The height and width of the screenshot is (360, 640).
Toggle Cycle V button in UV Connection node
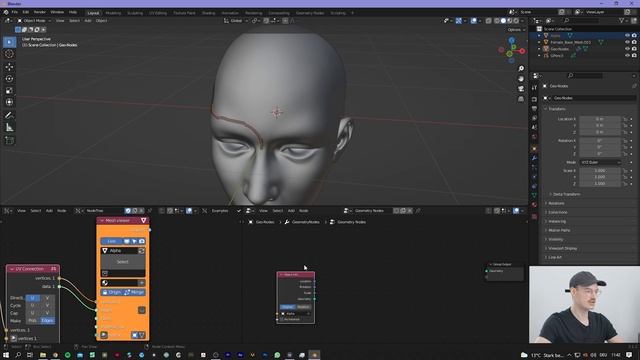tap(47, 305)
